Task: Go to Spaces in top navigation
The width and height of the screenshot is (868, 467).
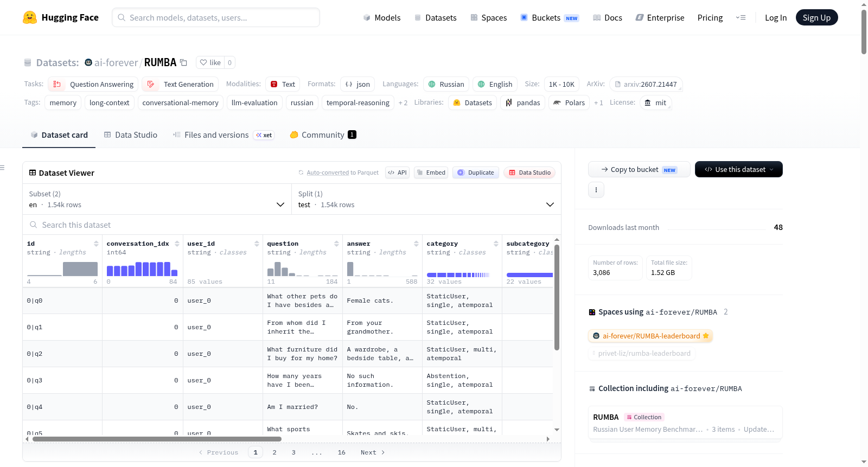Action: [489, 17]
